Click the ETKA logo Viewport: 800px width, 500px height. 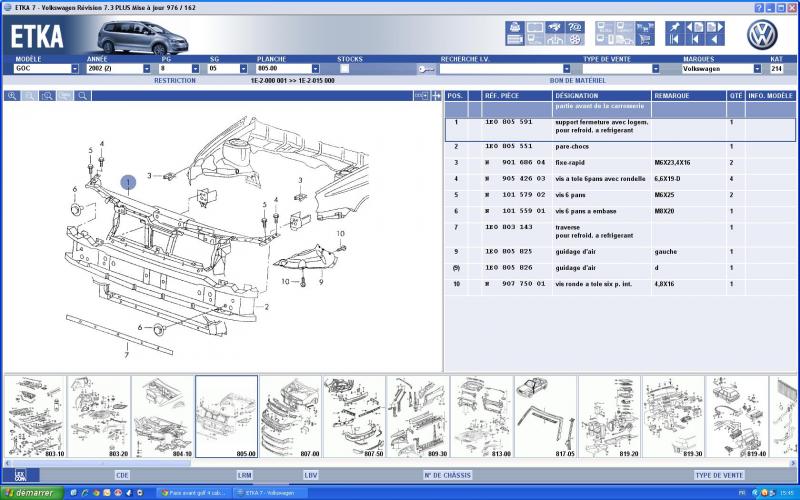point(37,37)
